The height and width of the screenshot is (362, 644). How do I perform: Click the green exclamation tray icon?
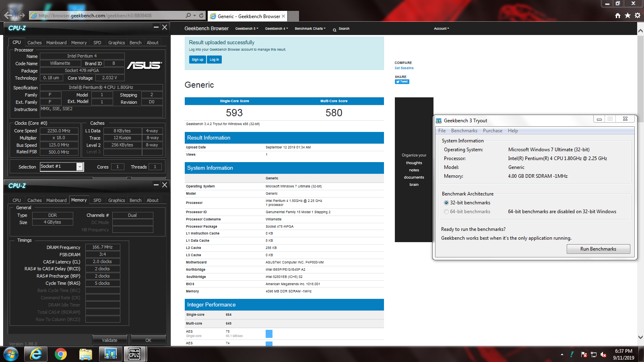pos(572,354)
